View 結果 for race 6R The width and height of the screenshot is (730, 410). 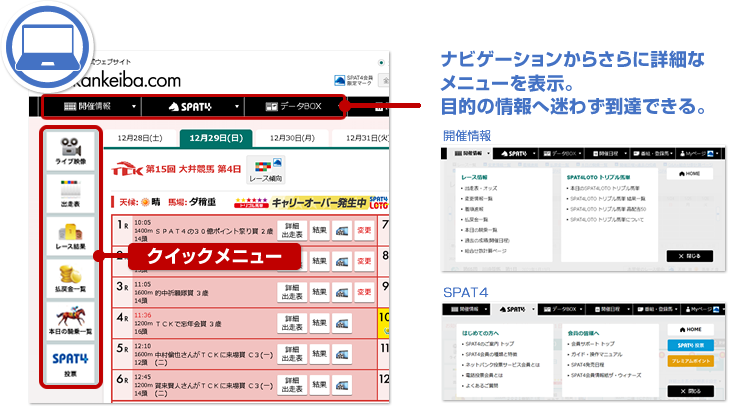(319, 385)
